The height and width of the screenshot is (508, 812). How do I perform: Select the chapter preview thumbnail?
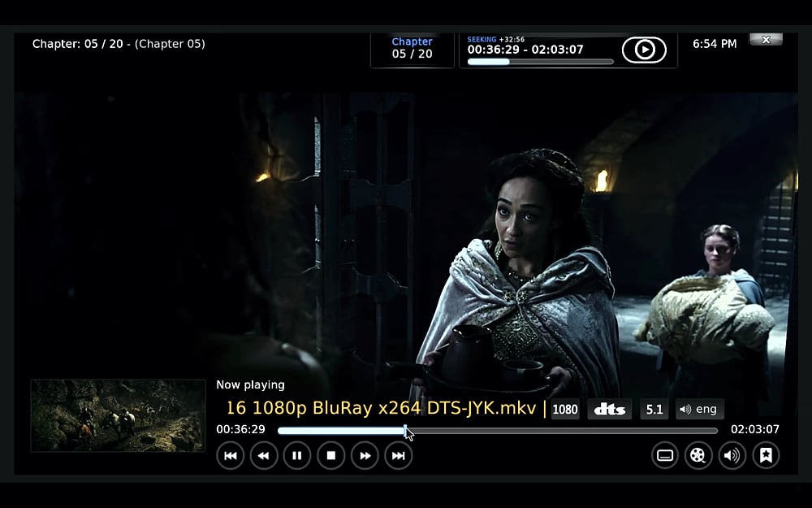tap(118, 415)
